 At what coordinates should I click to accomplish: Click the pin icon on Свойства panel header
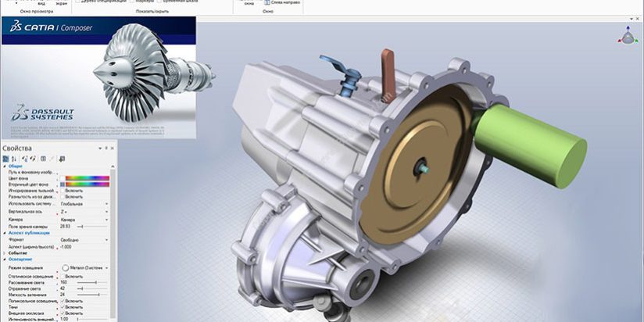click(106, 148)
